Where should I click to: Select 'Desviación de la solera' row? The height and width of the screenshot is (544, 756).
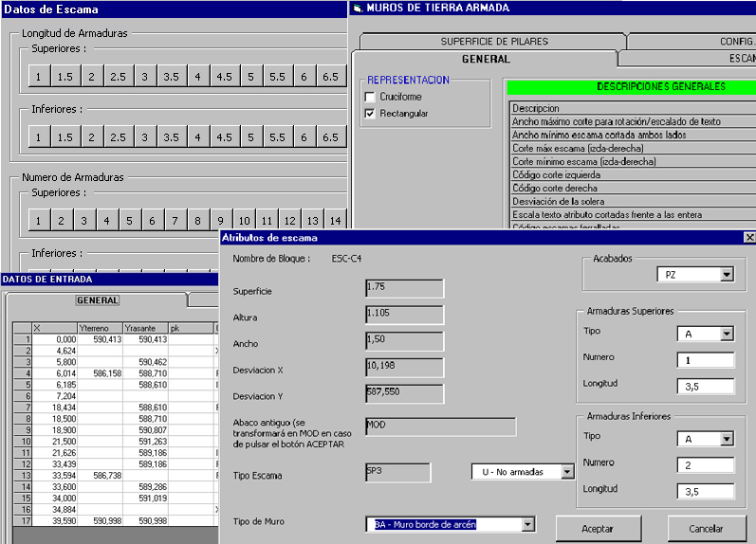633,202
